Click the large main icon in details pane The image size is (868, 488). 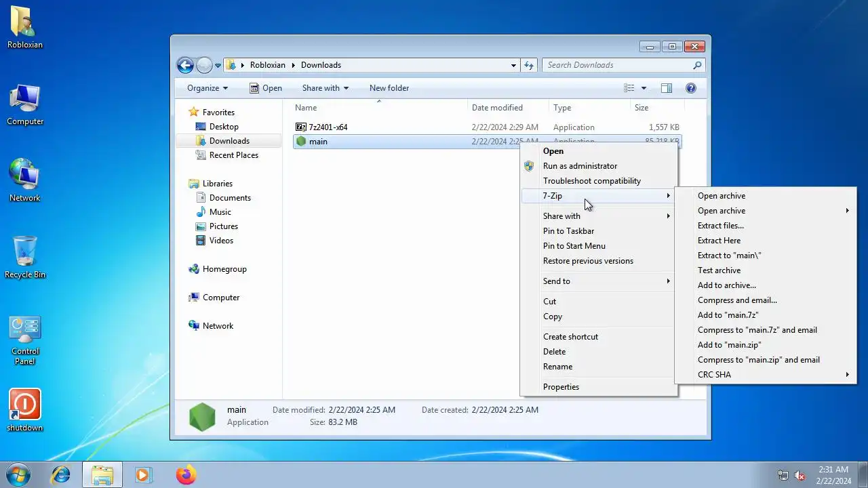(x=202, y=416)
